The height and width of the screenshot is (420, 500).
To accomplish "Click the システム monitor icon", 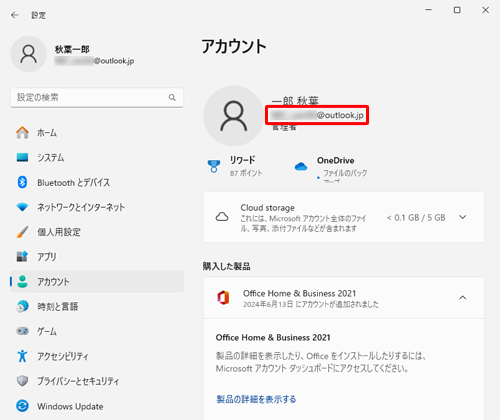I will coord(22,157).
